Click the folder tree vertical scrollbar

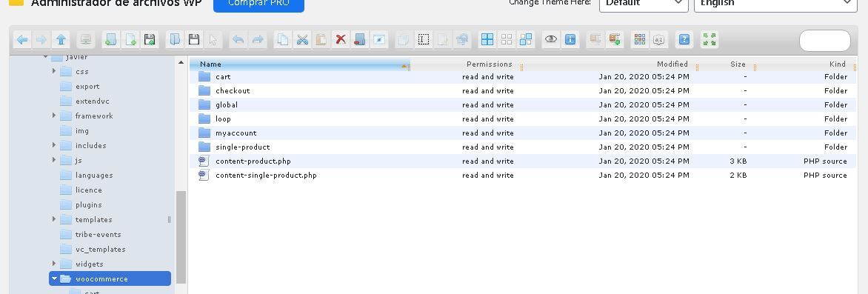181,237
